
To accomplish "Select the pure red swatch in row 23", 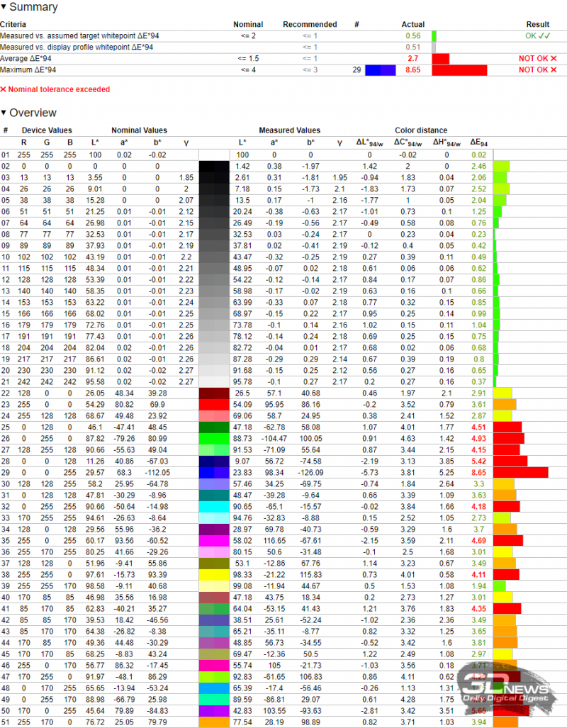I will [x=215, y=404].
